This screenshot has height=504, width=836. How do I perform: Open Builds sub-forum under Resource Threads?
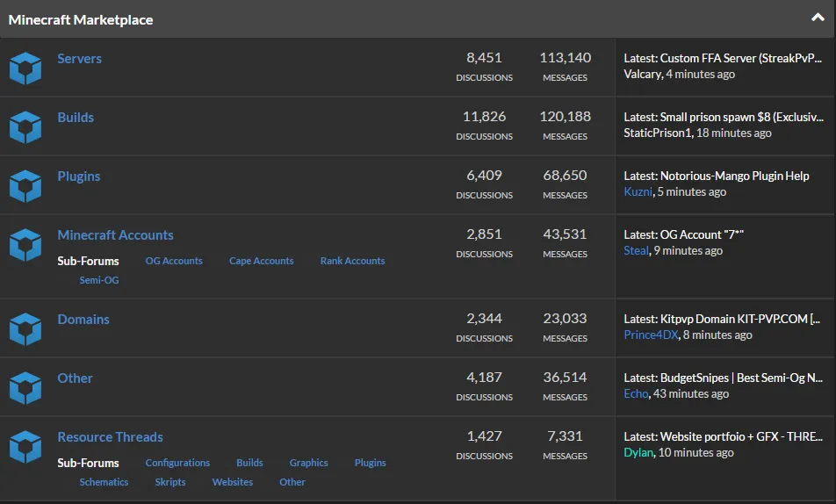(x=249, y=463)
